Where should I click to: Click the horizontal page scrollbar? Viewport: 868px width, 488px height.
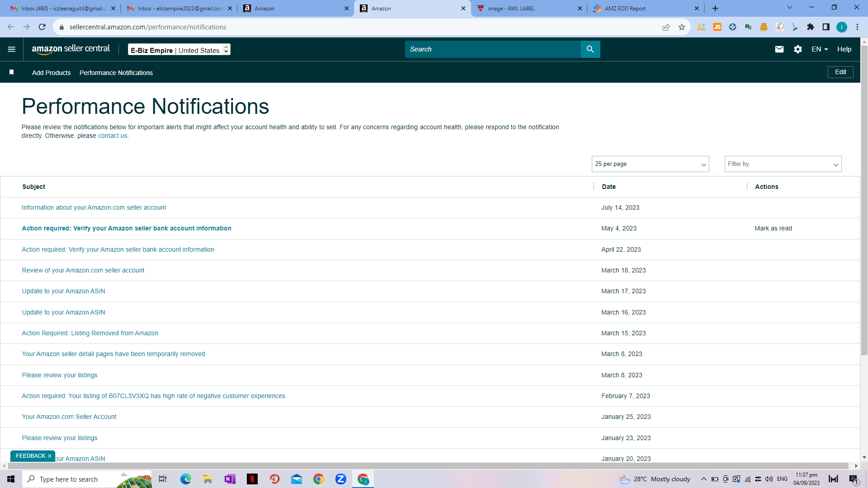click(427, 466)
